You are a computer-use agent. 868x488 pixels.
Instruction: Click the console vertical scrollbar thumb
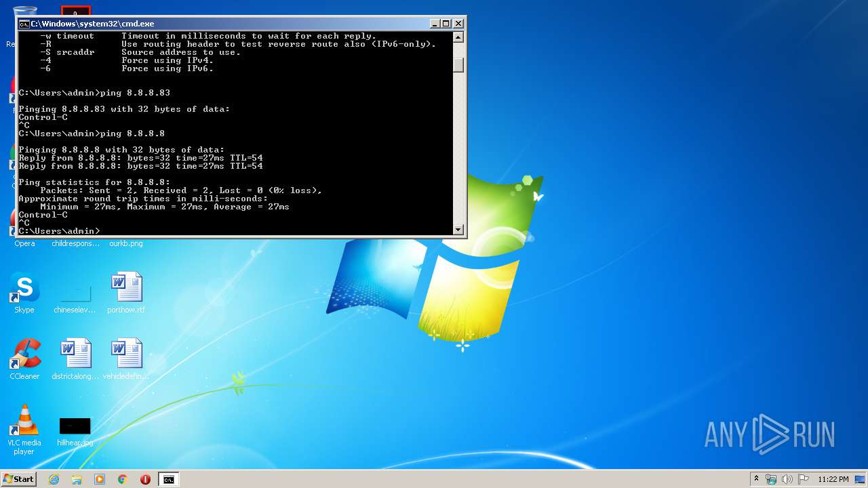pos(458,65)
